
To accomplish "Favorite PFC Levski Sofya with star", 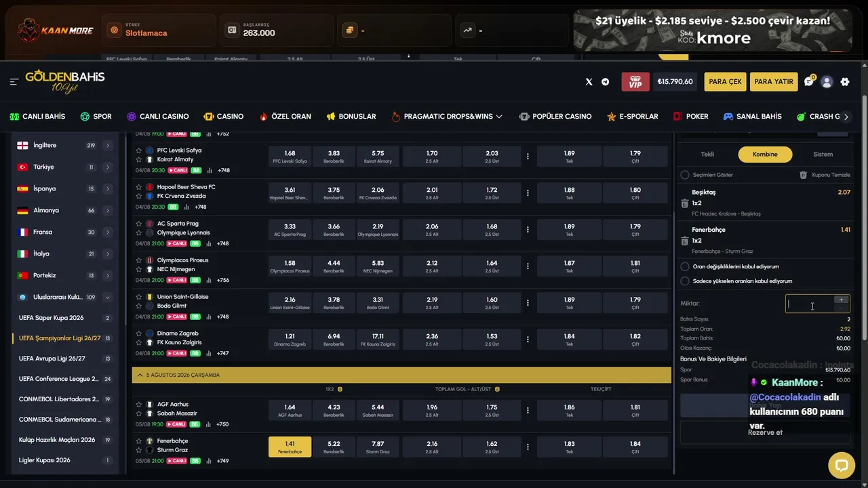I will [x=139, y=150].
